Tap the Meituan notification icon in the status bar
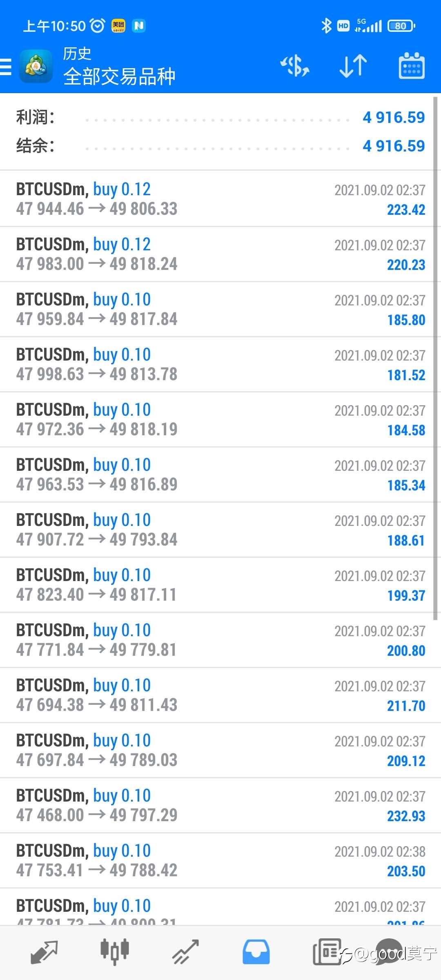This screenshot has height=980, width=441. [118, 26]
